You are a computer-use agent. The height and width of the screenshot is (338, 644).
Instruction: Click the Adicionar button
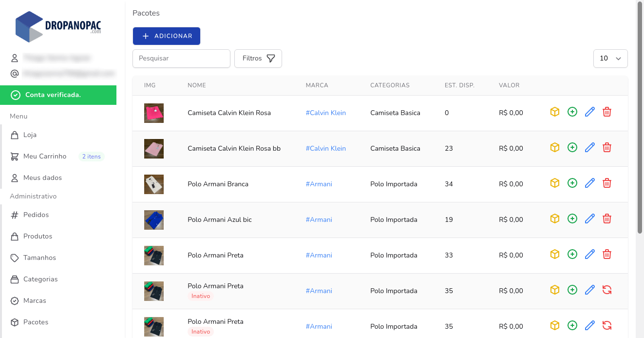[x=167, y=36]
